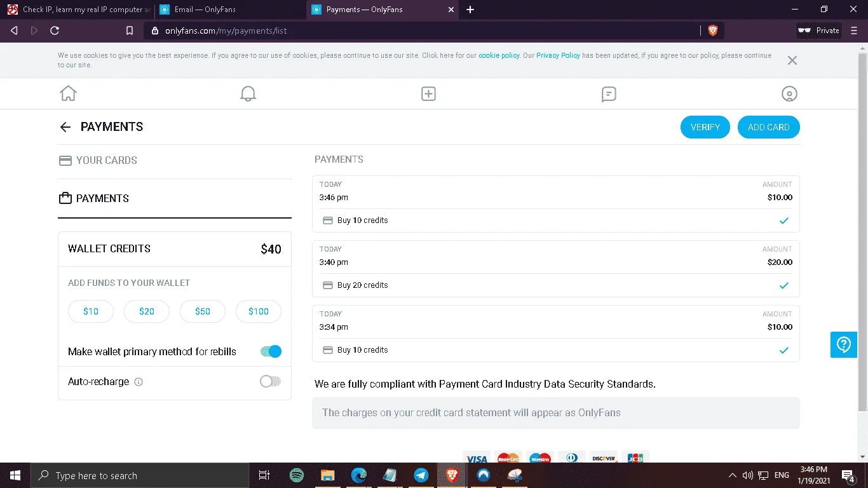Screen dimensions: 868x488
Task: Reload the page
Action: (x=55, y=30)
